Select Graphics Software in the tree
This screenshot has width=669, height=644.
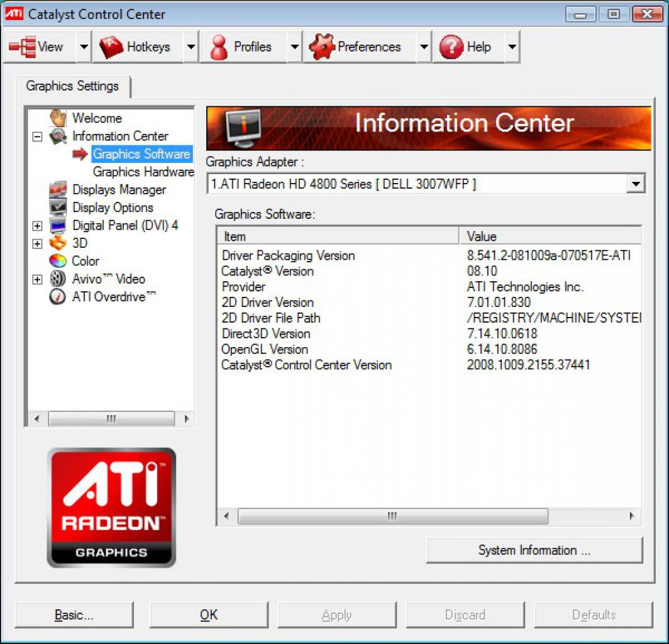coord(141,154)
